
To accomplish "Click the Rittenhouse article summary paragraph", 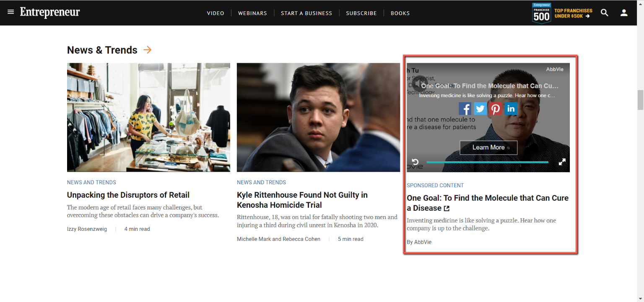I will pos(317,221).
